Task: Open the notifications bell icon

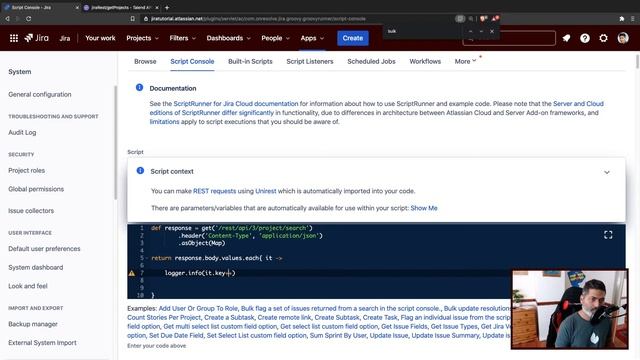Action: pyautogui.click(x=566, y=38)
